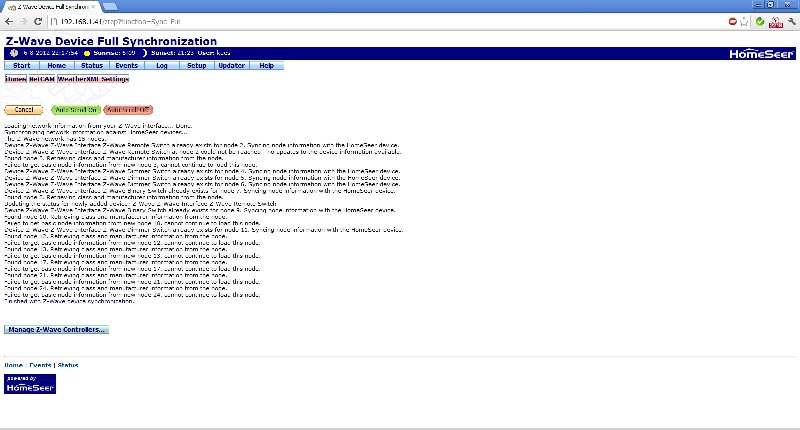Click the iTunes link button

coord(16,79)
